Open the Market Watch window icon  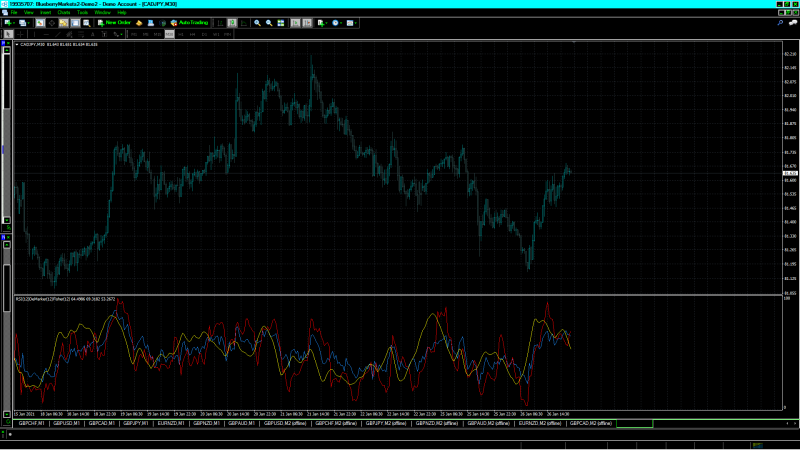39,22
